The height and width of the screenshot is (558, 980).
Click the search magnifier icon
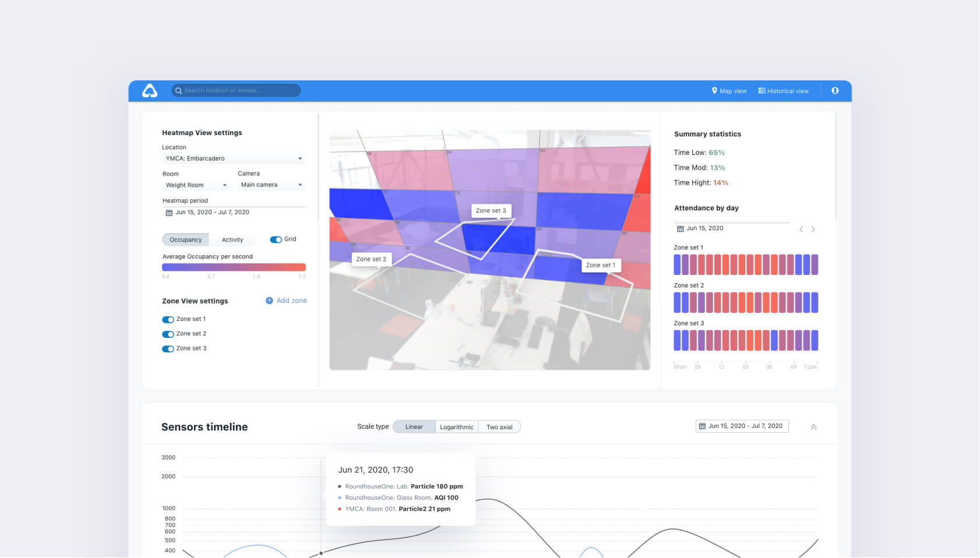(179, 90)
